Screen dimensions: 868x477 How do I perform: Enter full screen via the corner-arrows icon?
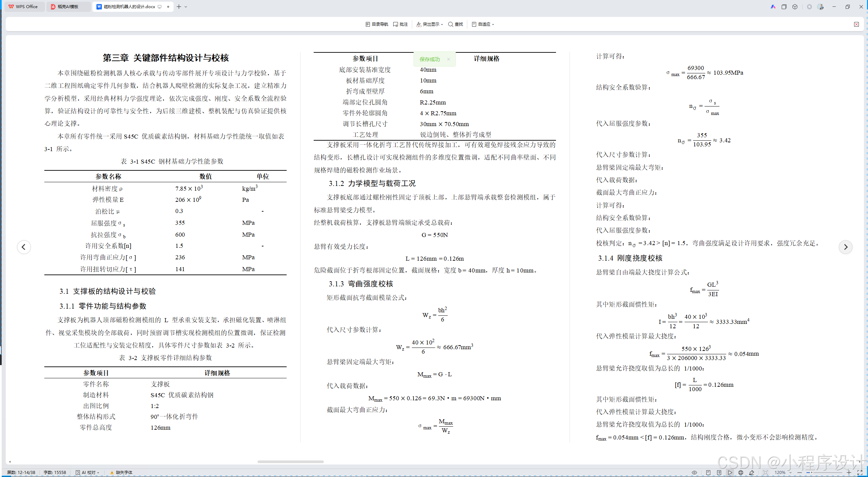[860, 472]
